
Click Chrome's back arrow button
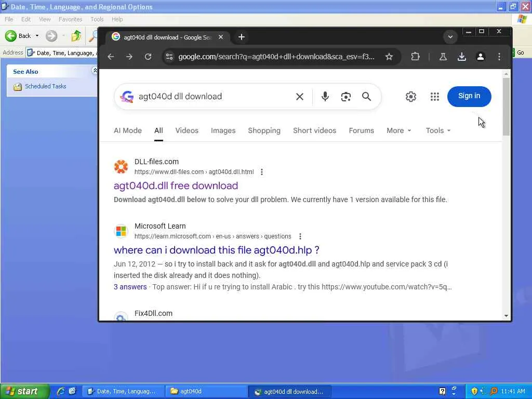pos(111,57)
